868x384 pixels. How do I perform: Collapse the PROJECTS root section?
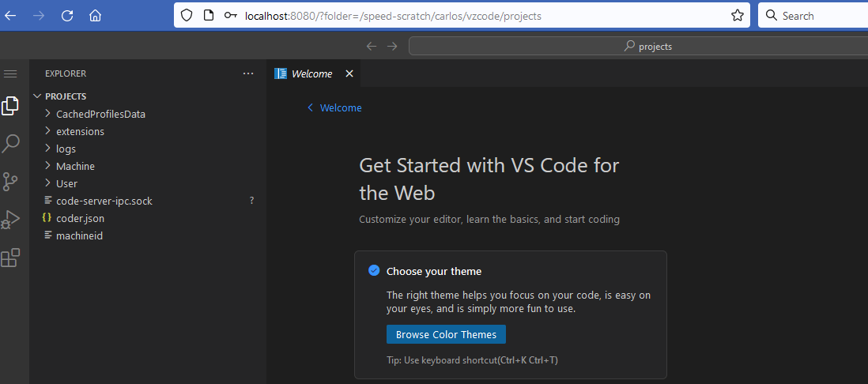tap(65, 96)
